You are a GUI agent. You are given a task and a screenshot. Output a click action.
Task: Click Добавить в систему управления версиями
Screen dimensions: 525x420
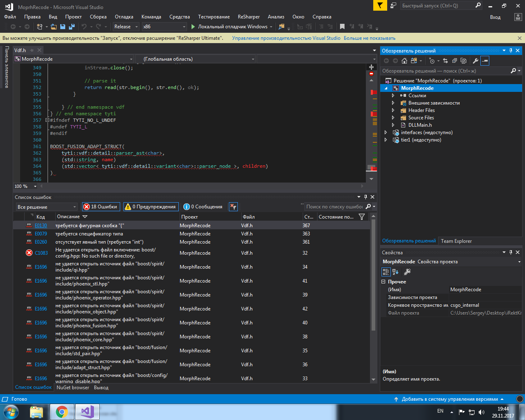click(450, 399)
